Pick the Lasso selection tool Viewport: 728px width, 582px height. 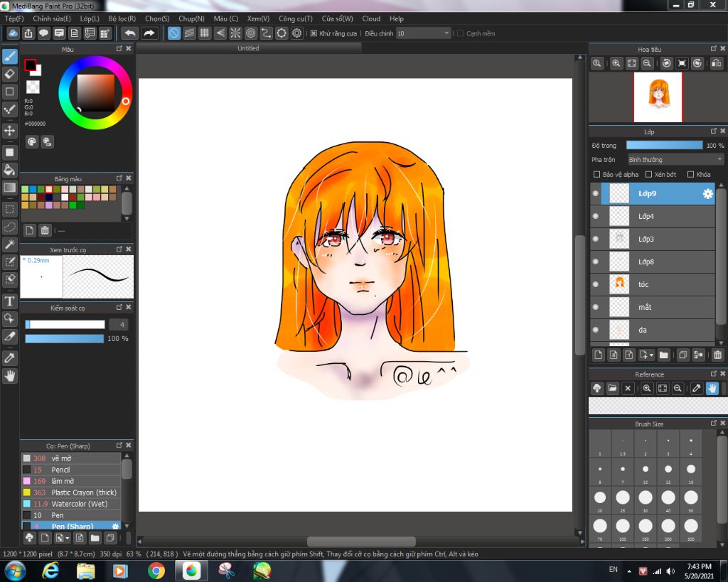point(10,227)
